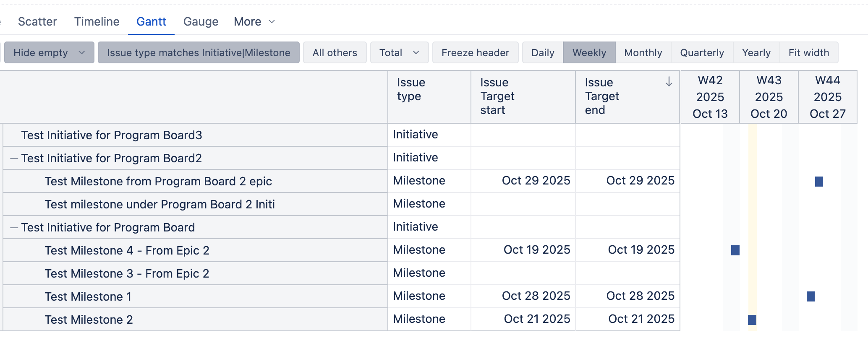868x343 pixels.
Task: Switch to the Scatter tab
Action: pos(37,22)
